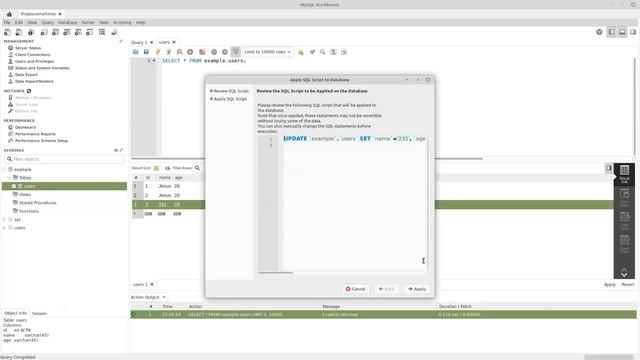Create a new schema icon

pos(44,32)
